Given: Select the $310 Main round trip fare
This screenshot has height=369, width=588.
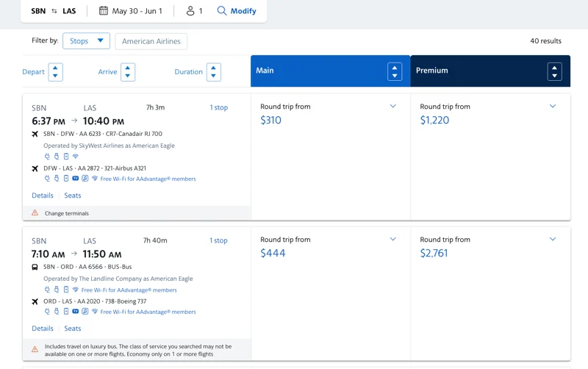Looking at the screenshot, I should [x=270, y=121].
